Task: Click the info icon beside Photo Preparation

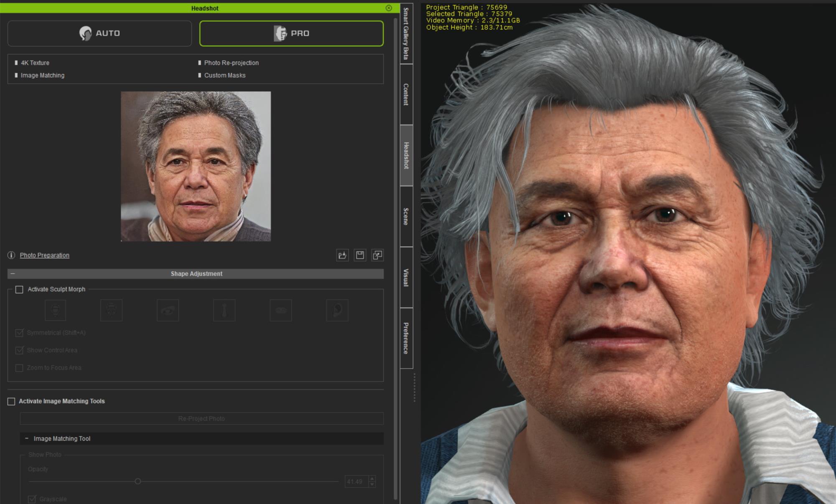Action: point(11,255)
